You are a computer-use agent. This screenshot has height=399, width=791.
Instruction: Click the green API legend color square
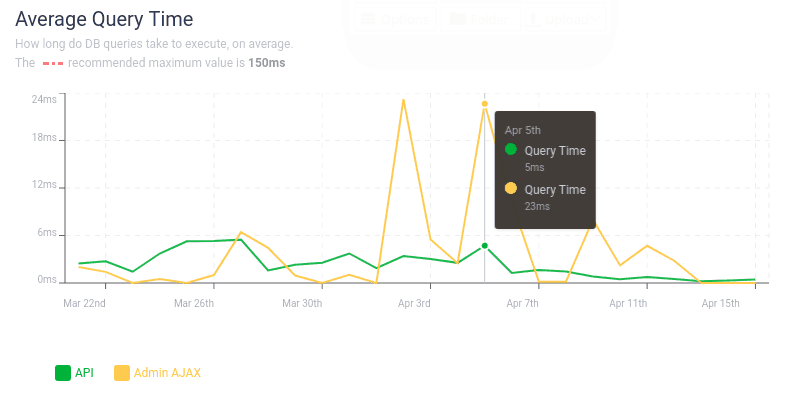(x=63, y=373)
